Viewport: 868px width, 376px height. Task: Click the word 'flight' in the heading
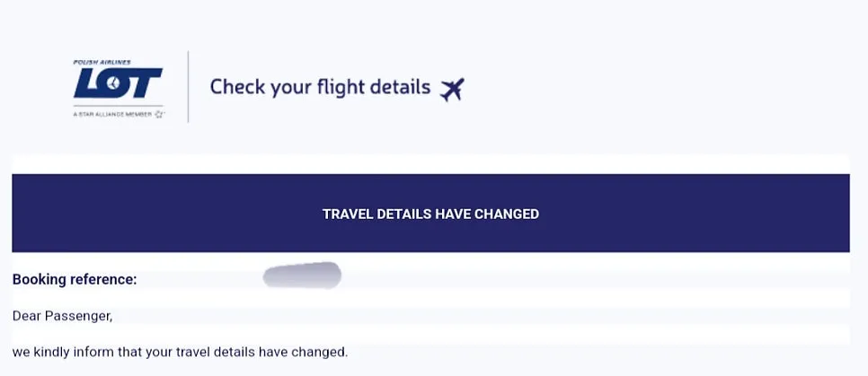coord(341,88)
